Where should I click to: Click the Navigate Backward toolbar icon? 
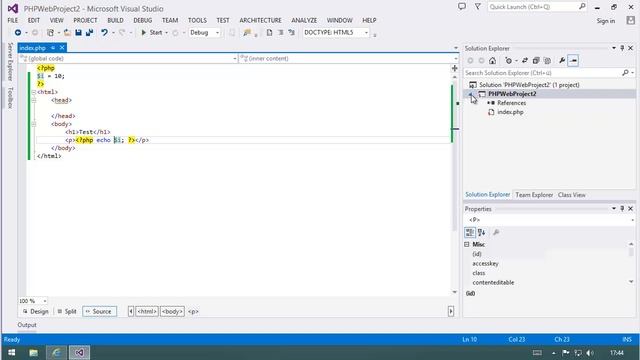point(18,33)
